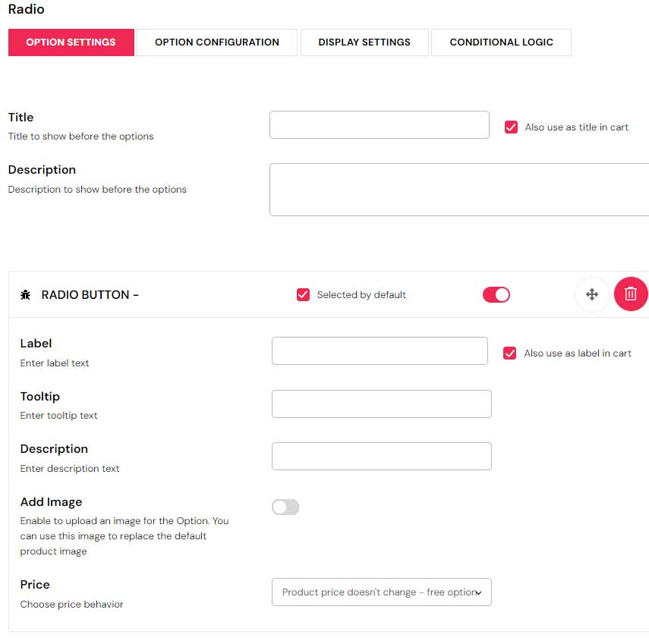Collapse the Radio Button section header
This screenshot has height=644, width=649.
click(x=90, y=295)
